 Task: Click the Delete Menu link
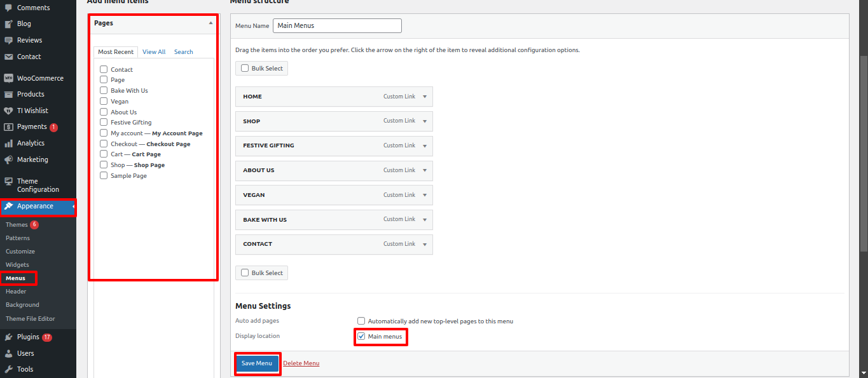point(301,363)
